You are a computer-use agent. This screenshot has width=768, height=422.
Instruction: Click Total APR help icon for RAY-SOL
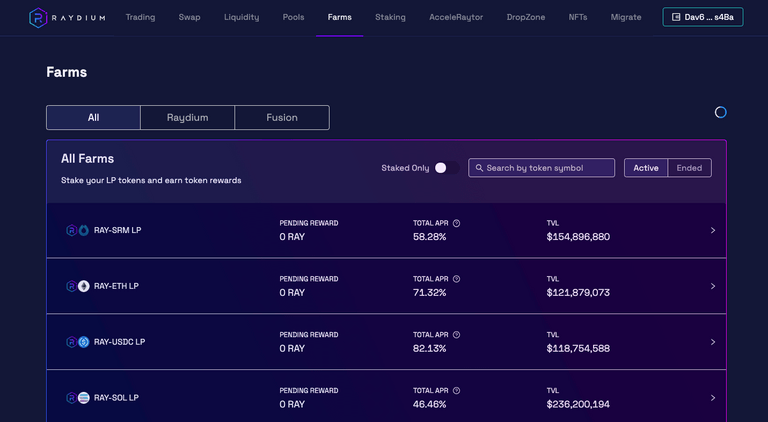[456, 391]
